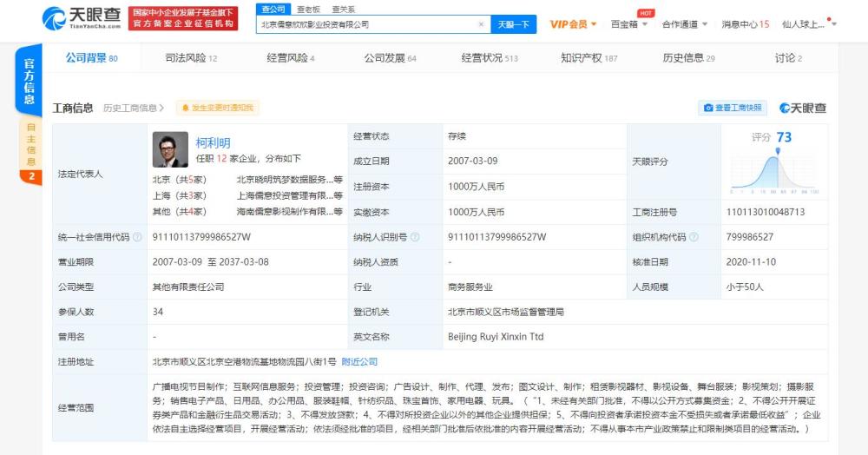
Task: Click the 组织机构代码 help icon
Action: (x=694, y=237)
